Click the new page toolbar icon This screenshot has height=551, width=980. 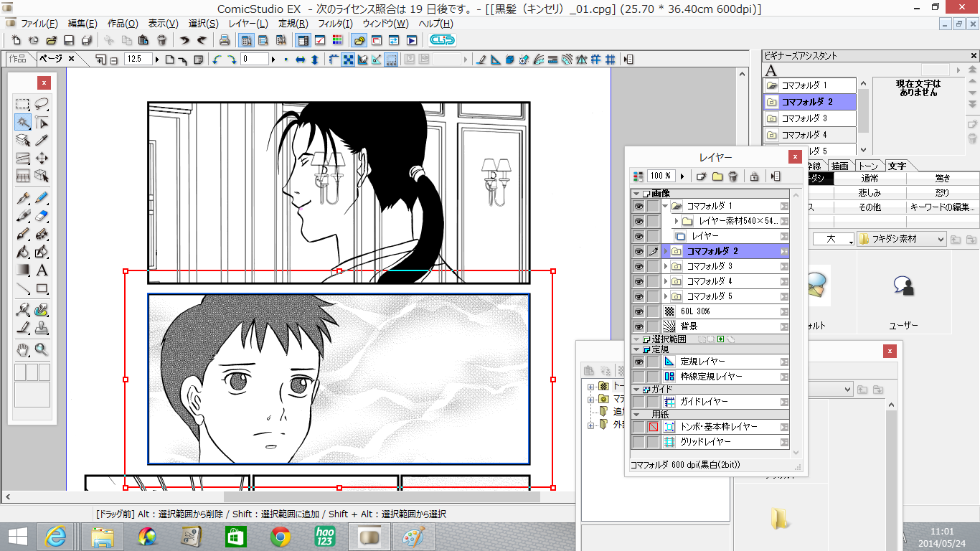click(x=18, y=40)
